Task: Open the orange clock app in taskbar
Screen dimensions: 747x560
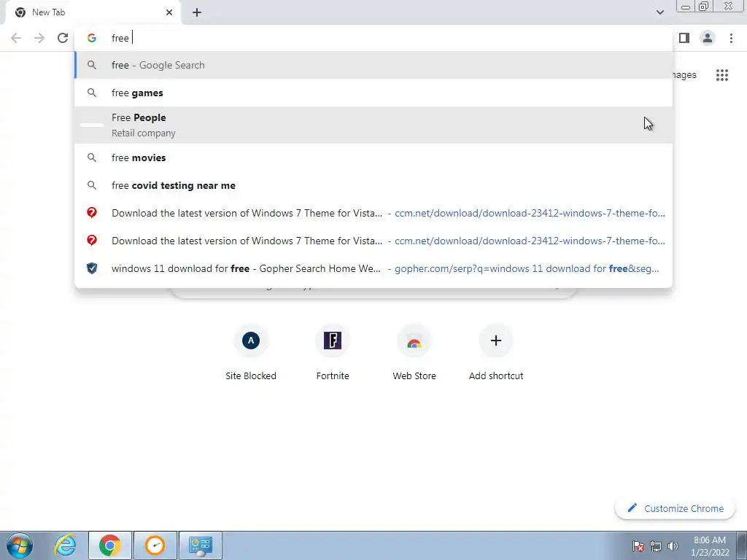Action: [155, 545]
